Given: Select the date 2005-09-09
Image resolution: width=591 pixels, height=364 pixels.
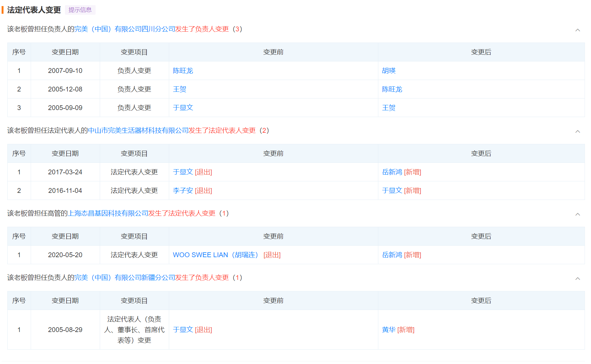Looking at the screenshot, I should click(x=65, y=108).
